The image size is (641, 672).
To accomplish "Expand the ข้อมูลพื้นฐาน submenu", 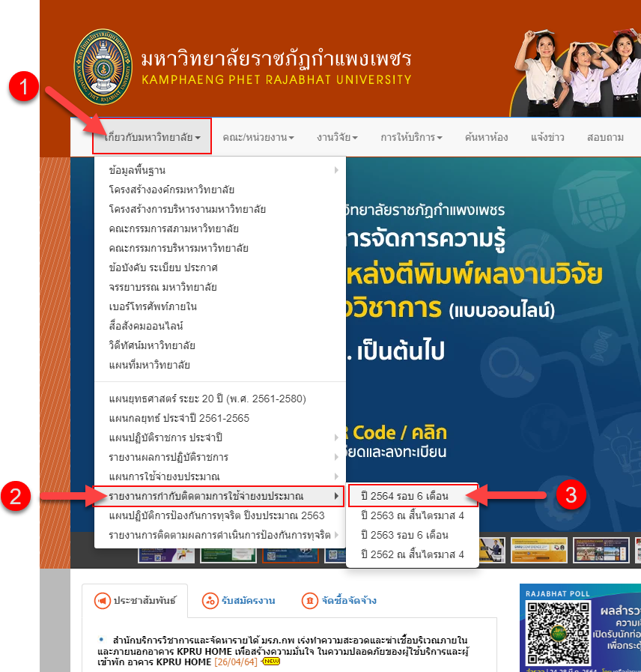I will [x=220, y=170].
